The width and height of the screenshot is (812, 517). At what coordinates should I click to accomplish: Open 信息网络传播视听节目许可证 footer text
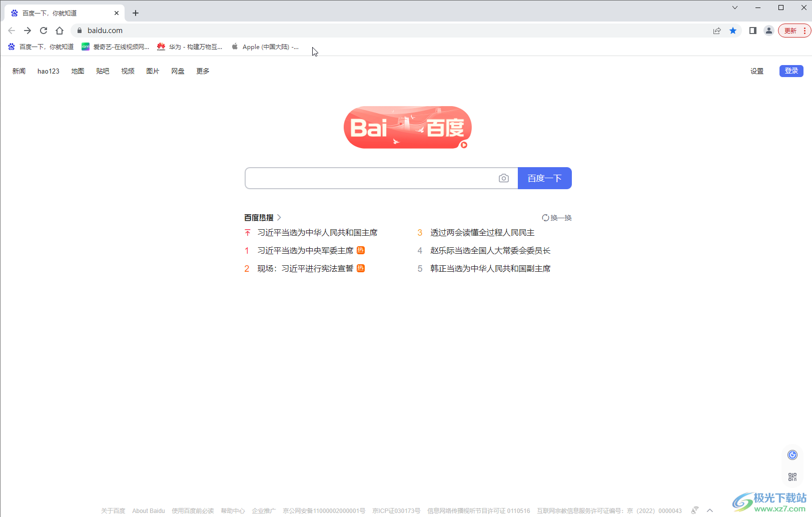point(479,511)
